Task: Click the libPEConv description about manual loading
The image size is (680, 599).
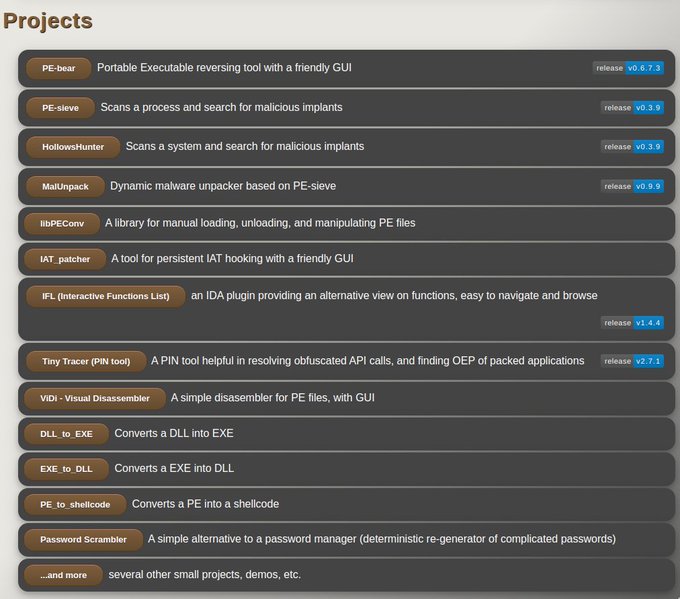Action: (x=260, y=223)
